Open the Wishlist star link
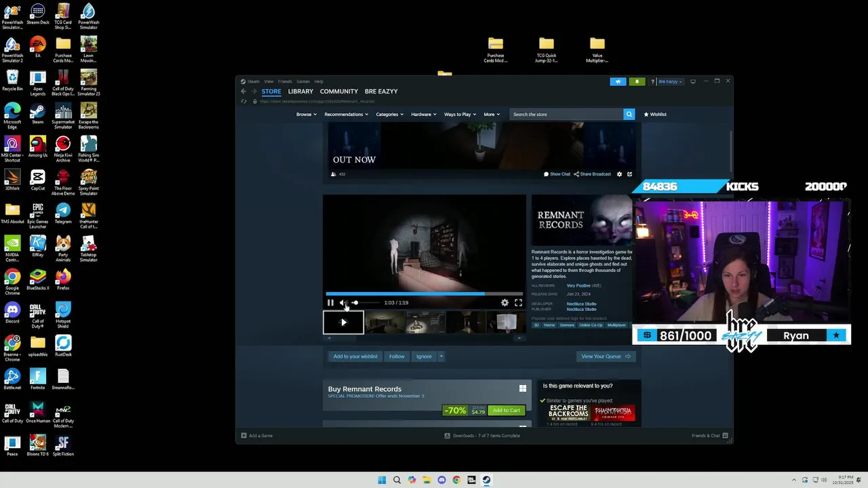Viewport: 868px width, 488px height. (x=655, y=115)
